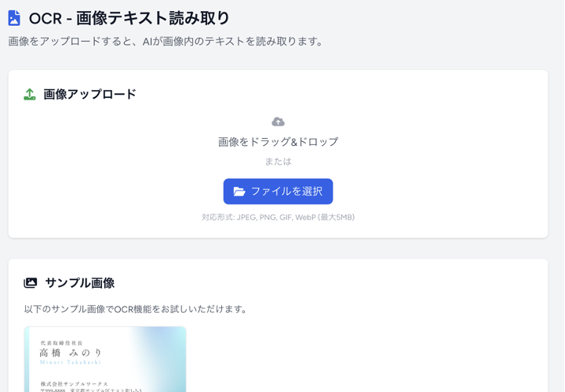Click the images icon beside サンプル画像

[x=31, y=283]
